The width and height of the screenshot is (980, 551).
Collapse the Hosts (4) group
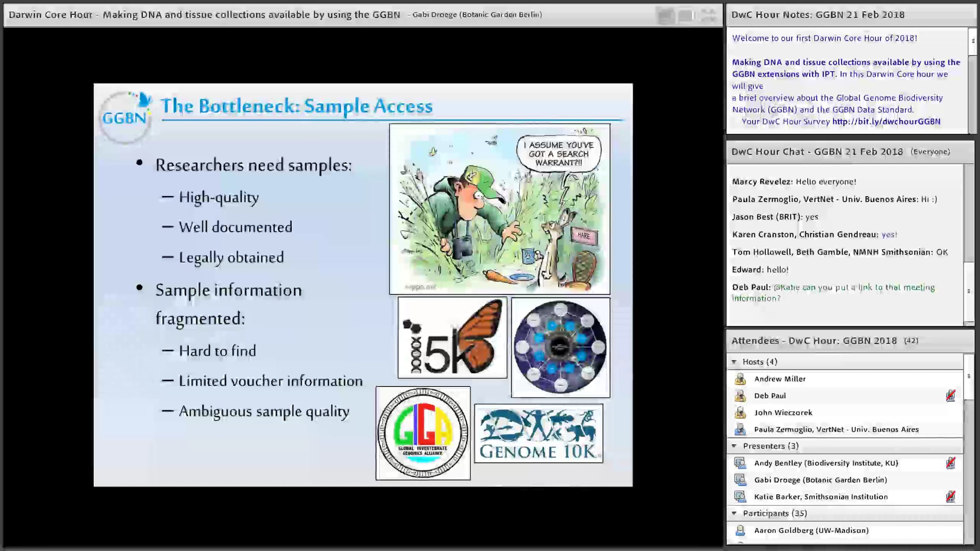click(x=734, y=362)
